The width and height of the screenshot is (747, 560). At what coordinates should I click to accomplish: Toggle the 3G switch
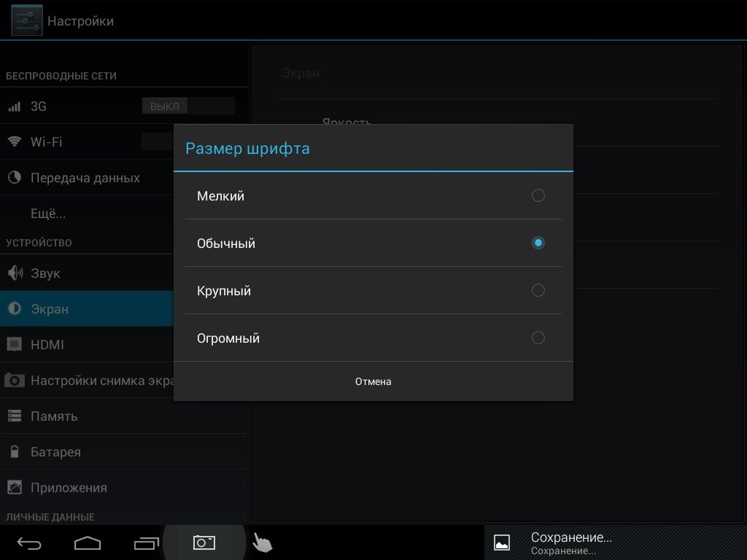point(187,106)
